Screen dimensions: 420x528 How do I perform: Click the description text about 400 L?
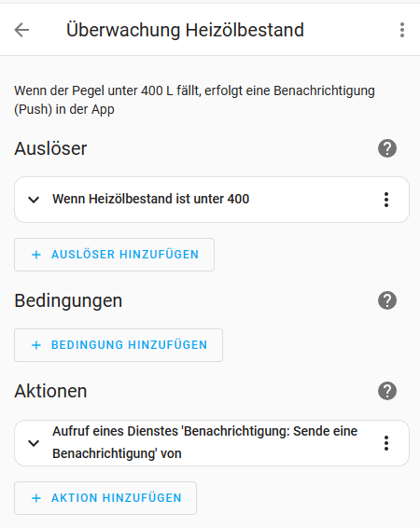pyautogui.click(x=194, y=100)
